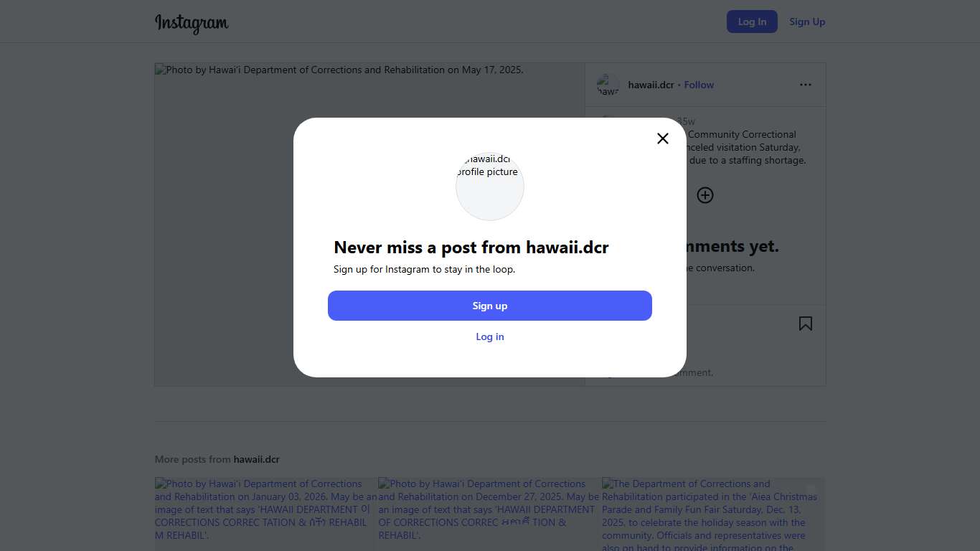The image size is (980, 551).
Task: Click the hawaii.dcr profile picture in popup
Action: coord(490,187)
